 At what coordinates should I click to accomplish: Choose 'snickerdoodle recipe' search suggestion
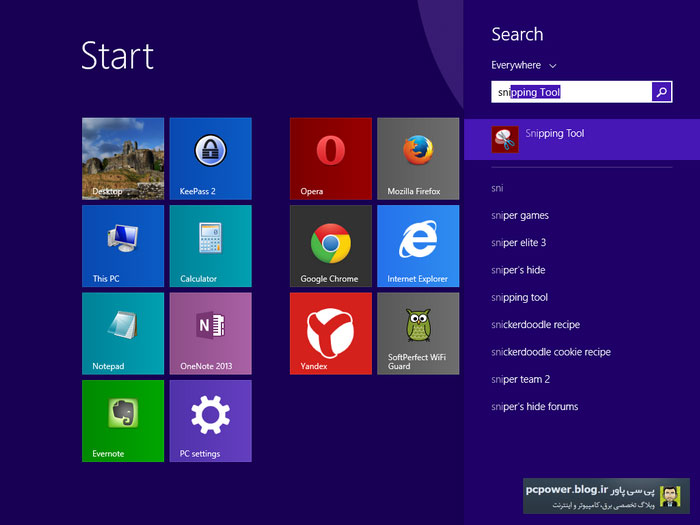pyautogui.click(x=535, y=325)
